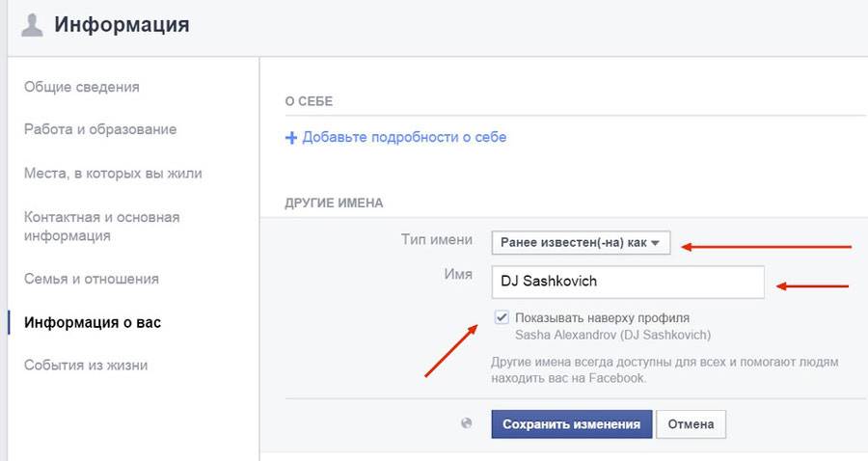Open События из жизни in sidebar
868x461 pixels.
(x=86, y=366)
